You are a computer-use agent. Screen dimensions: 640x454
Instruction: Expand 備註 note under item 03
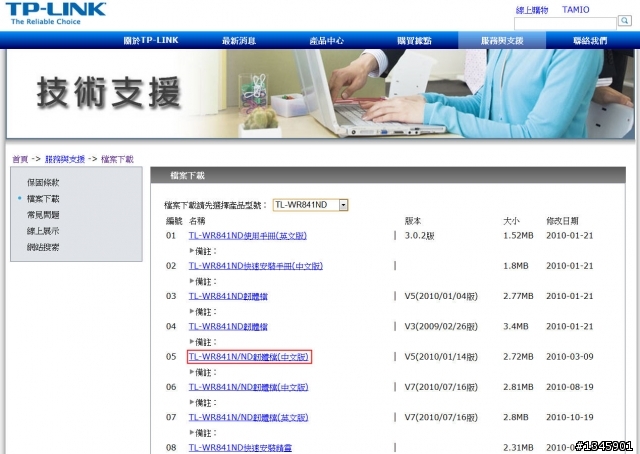[203, 312]
